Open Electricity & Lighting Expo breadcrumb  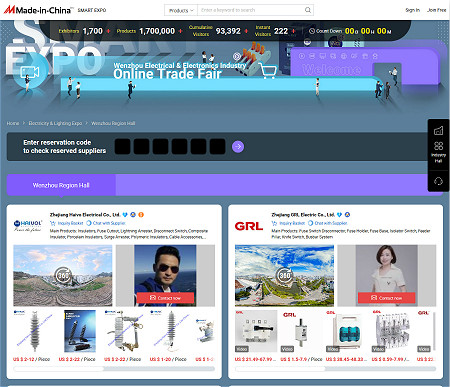coord(55,123)
